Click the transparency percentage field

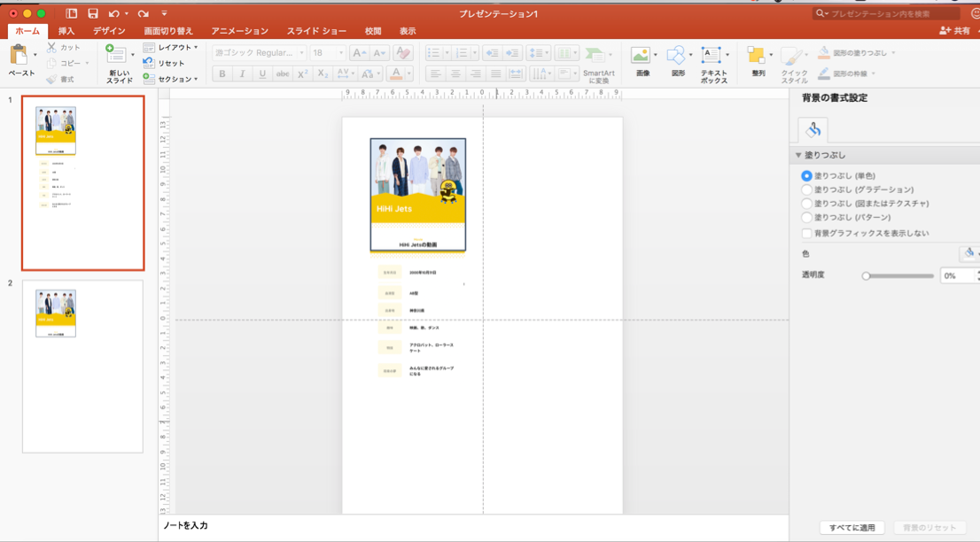(x=957, y=275)
